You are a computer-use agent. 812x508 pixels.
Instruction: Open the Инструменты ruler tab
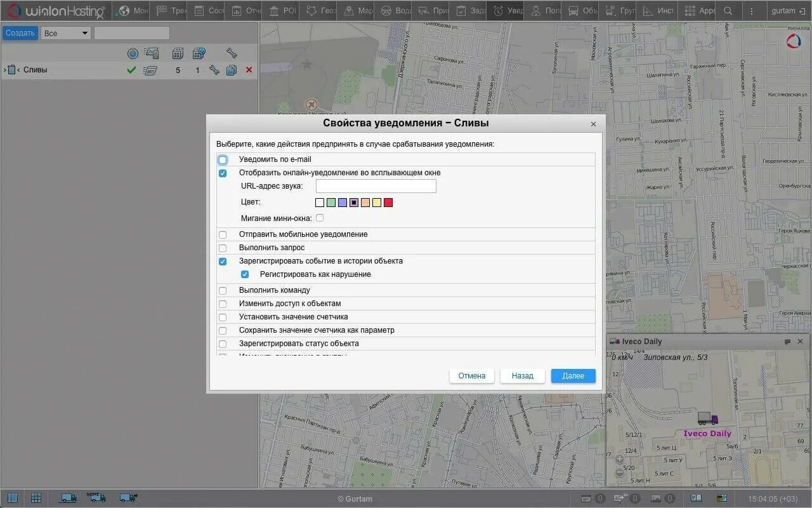(656, 11)
